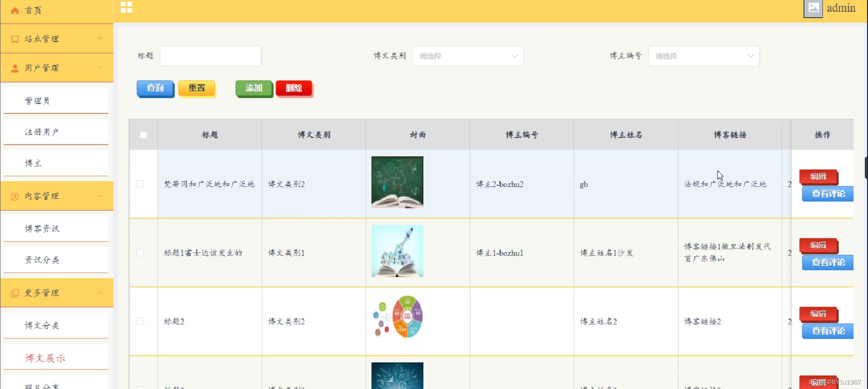Check the row 梵蒂冈和广泛地和广泛地
The image size is (868, 389).
141,184
